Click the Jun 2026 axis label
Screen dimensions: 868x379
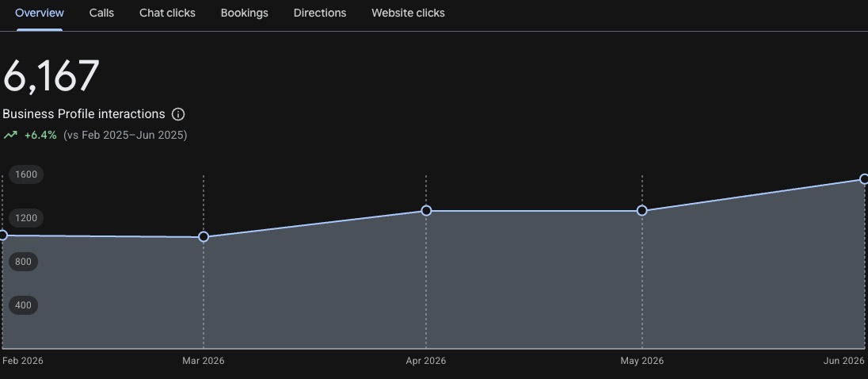(x=844, y=361)
